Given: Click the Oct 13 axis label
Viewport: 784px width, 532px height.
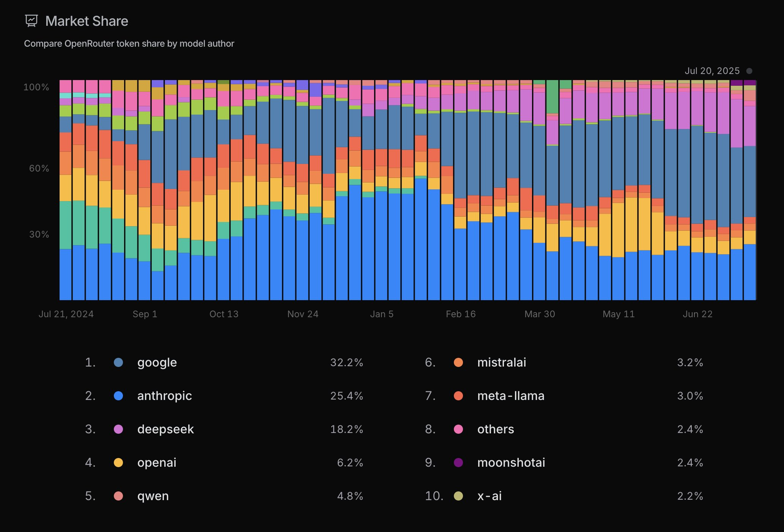Looking at the screenshot, I should point(224,314).
